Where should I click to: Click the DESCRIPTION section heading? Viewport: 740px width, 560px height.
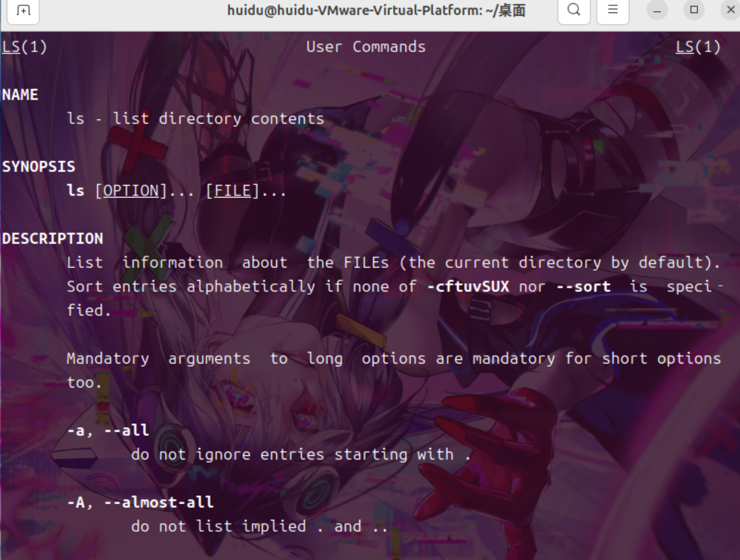click(x=53, y=239)
